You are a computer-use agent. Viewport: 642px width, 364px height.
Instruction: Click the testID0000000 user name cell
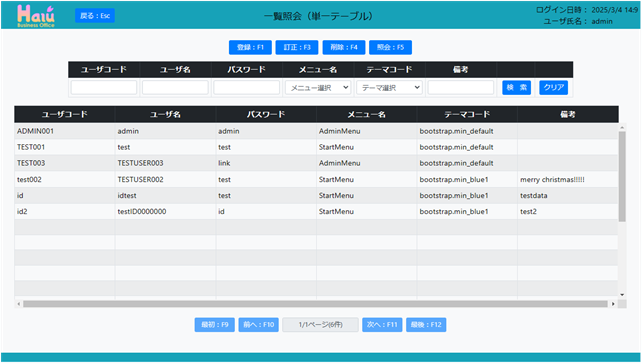tap(165, 211)
